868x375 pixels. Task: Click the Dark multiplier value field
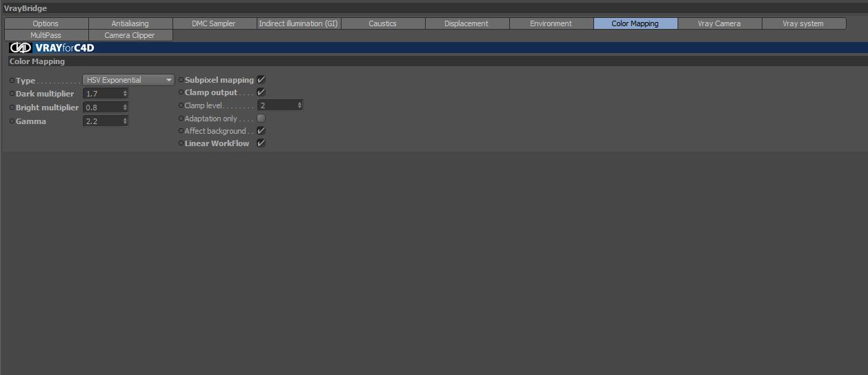106,94
